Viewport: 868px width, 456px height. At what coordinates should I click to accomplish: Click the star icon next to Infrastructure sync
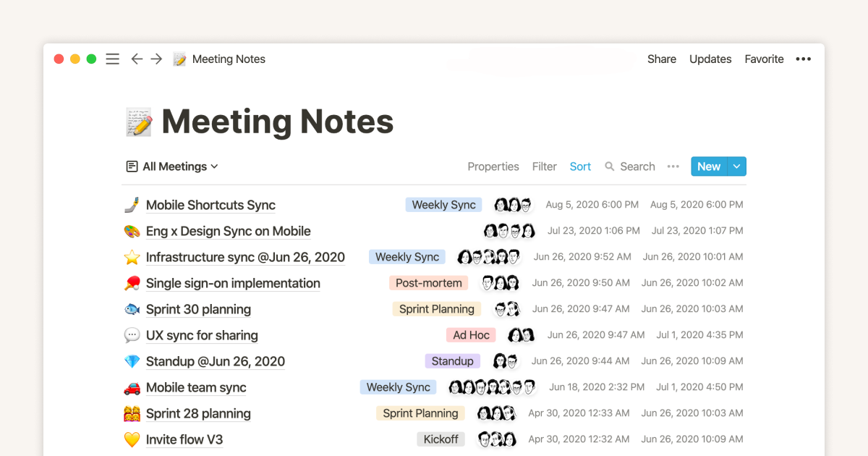132,256
